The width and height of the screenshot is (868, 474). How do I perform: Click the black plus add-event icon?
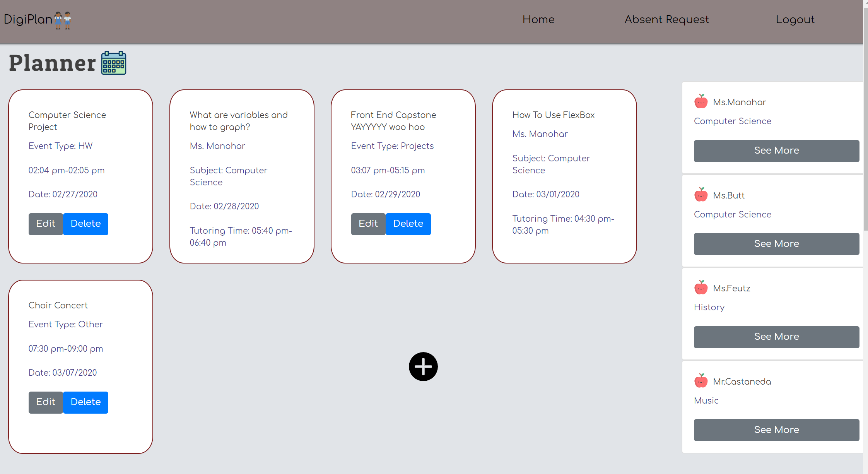(x=423, y=366)
